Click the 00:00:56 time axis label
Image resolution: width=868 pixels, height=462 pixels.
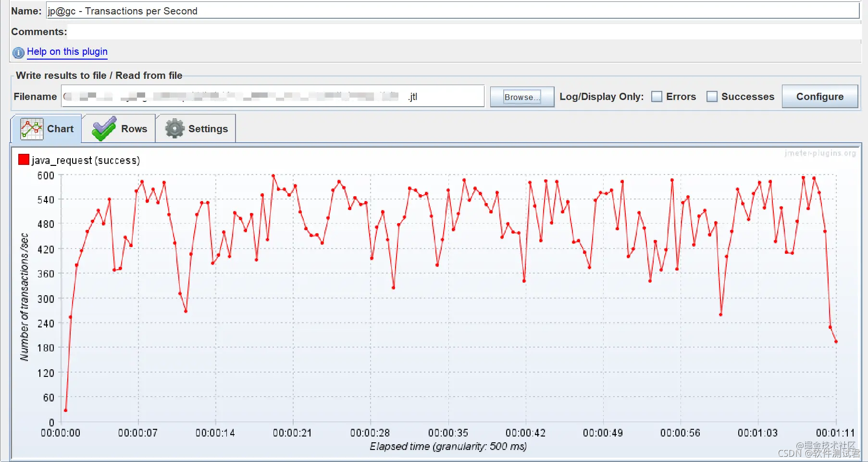[680, 433]
